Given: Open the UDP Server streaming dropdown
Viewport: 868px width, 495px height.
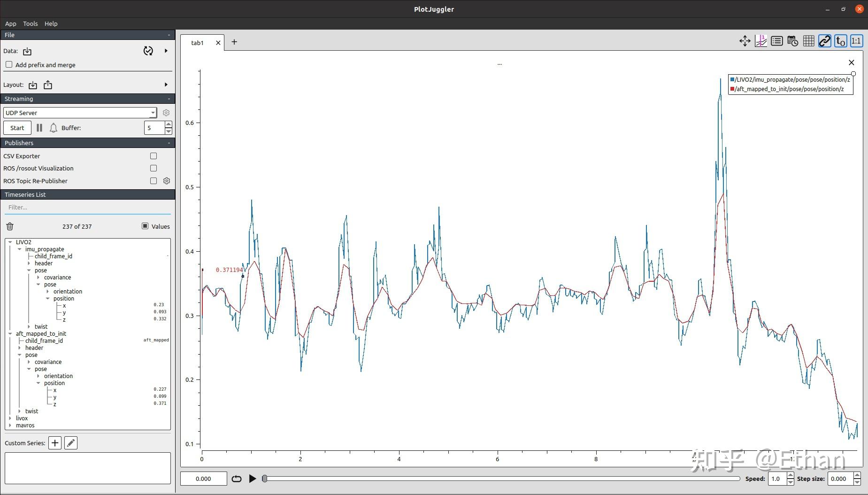Looking at the screenshot, I should 80,113.
